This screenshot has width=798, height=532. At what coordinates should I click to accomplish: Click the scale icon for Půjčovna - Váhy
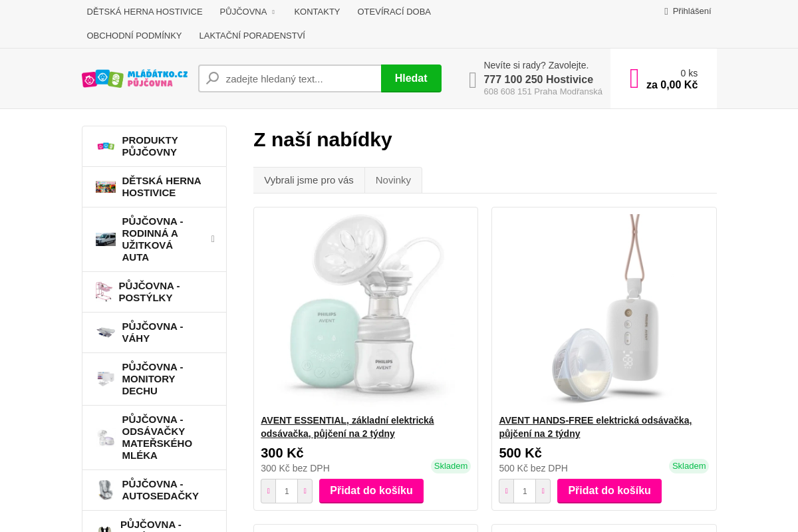click(105, 332)
